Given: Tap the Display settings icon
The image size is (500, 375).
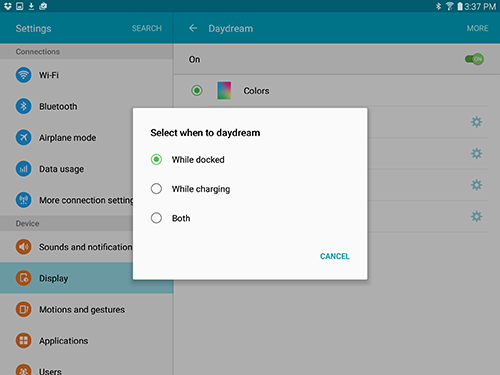Looking at the screenshot, I should [23, 278].
